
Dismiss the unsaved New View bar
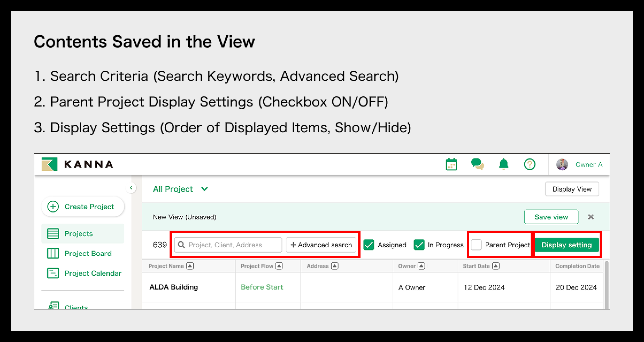click(x=591, y=217)
